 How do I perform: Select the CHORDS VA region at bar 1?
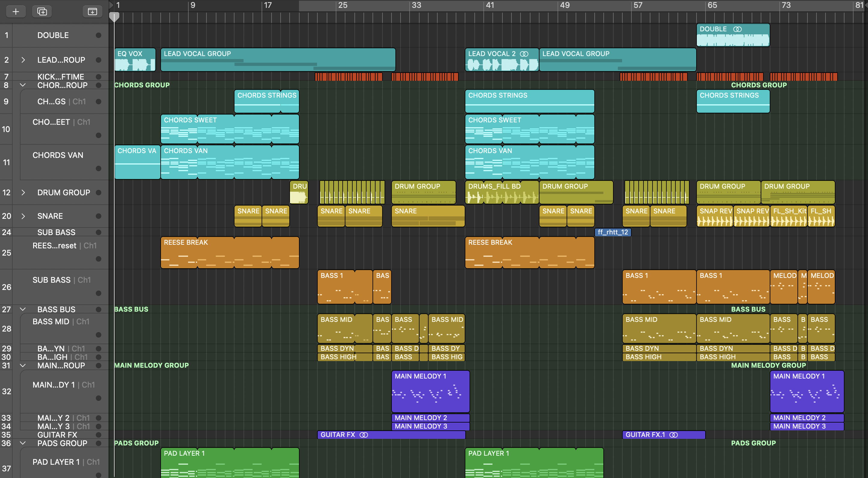[x=137, y=162]
